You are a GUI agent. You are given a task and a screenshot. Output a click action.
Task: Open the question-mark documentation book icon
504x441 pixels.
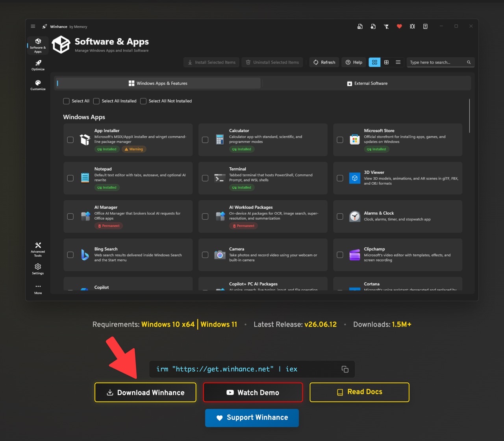(425, 26)
